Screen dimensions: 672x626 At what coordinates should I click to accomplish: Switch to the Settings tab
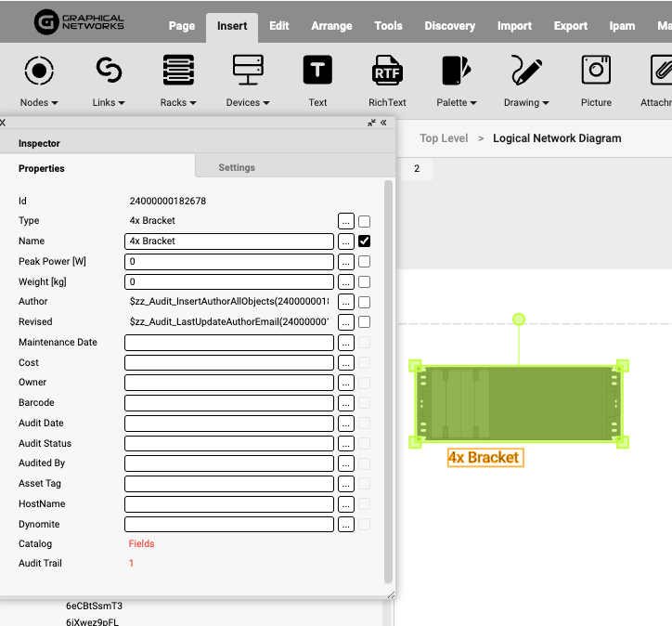coord(237,168)
